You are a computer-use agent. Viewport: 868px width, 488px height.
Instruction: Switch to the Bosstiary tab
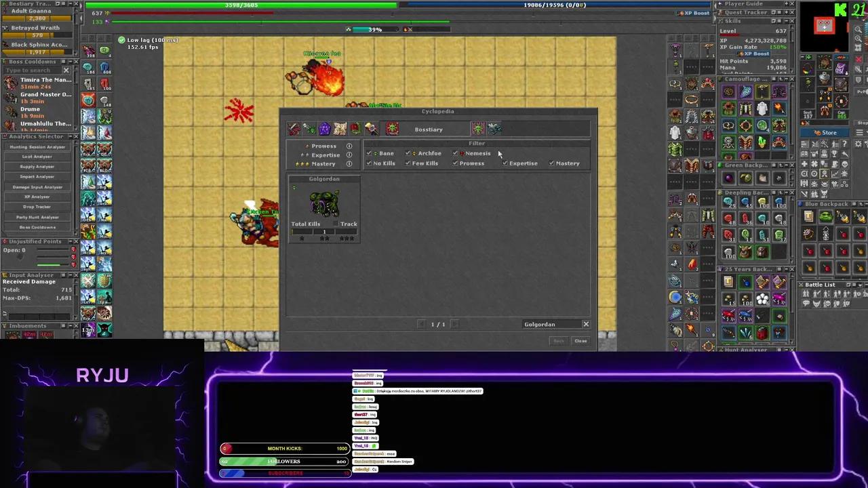[x=429, y=129]
